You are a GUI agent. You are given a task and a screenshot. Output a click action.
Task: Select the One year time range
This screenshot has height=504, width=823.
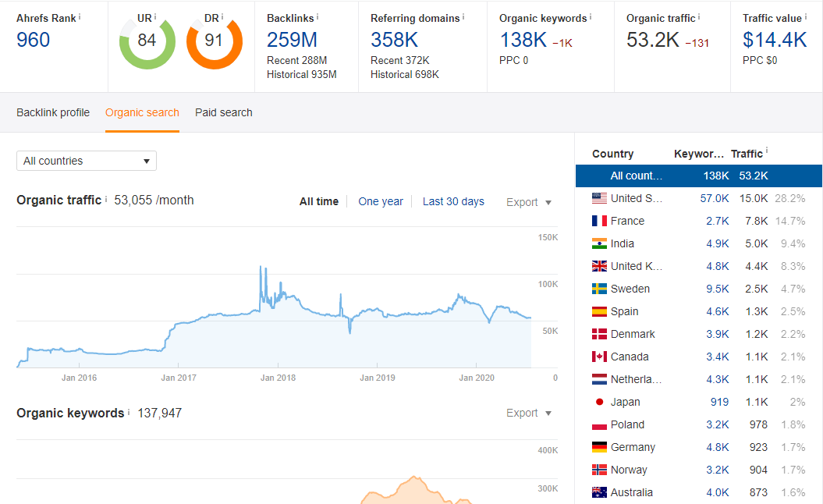pyautogui.click(x=381, y=201)
